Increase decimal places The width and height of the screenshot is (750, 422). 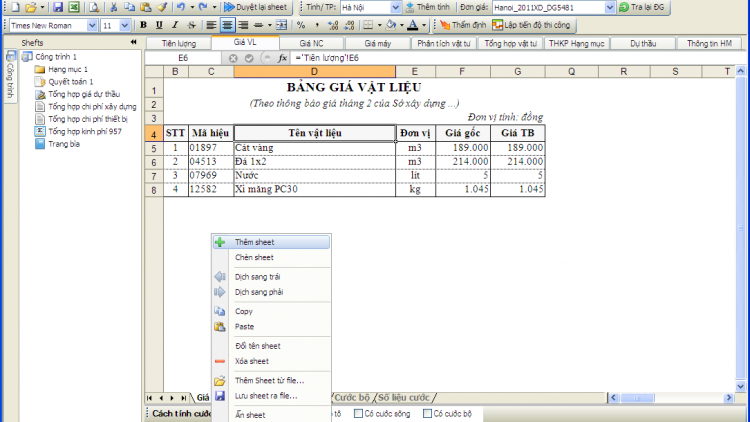[333, 25]
